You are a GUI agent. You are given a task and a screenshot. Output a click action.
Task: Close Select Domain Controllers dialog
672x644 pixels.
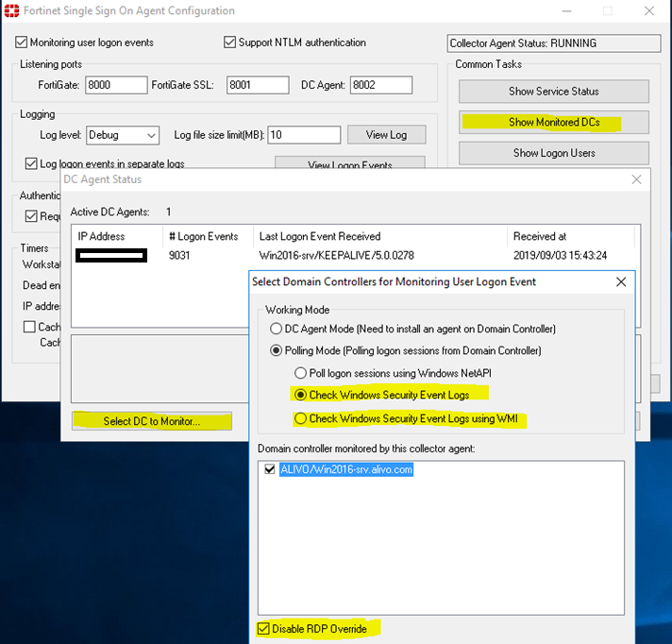point(621,282)
